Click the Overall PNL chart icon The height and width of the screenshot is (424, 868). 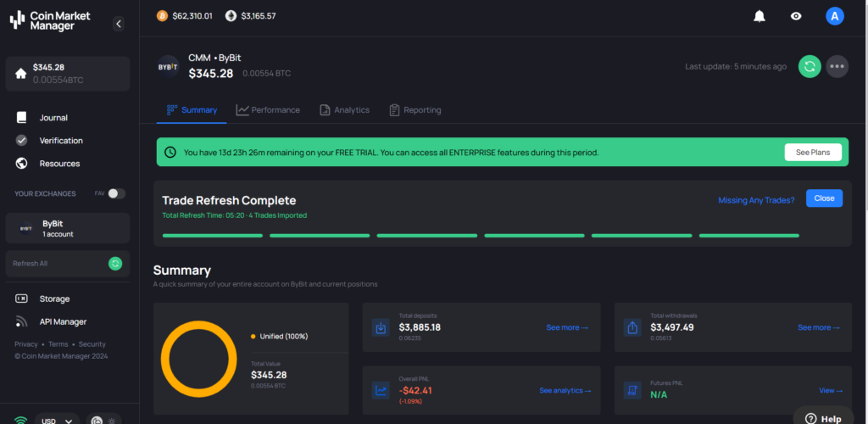coord(381,390)
